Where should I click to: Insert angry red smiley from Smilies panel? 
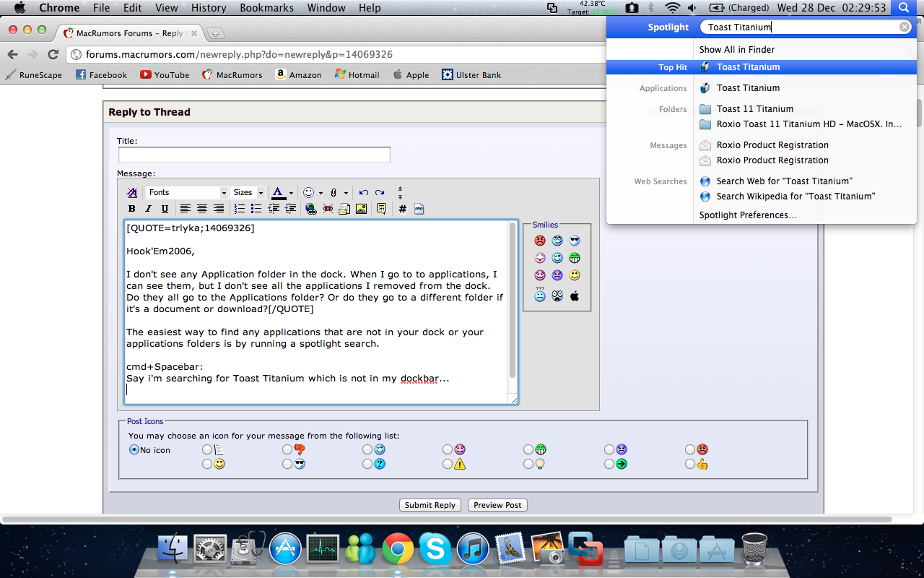540,241
